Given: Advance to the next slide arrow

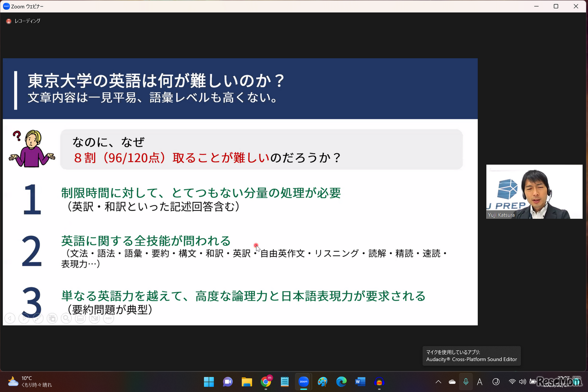Looking at the screenshot, I should coord(24,318).
